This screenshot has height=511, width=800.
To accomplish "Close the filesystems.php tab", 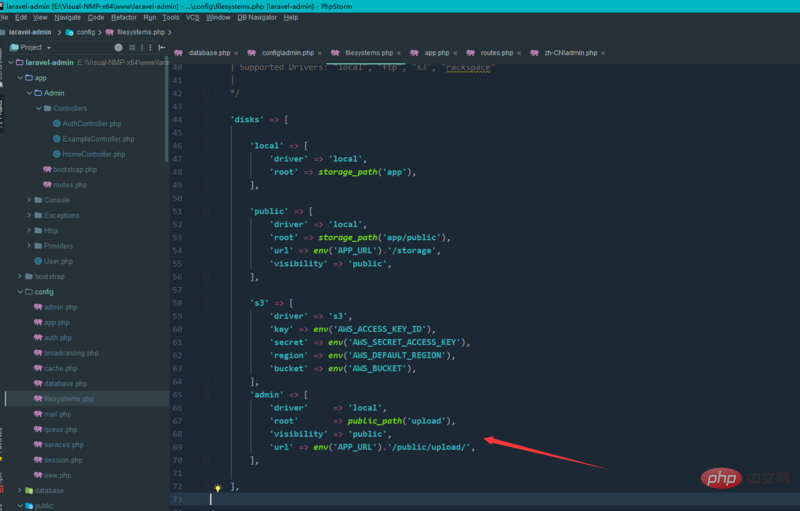I will tap(399, 54).
